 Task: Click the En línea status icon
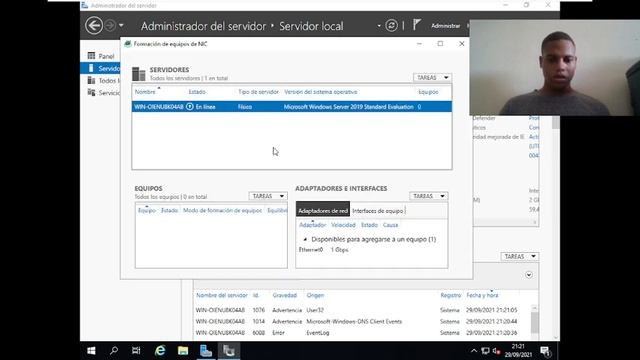(x=189, y=107)
